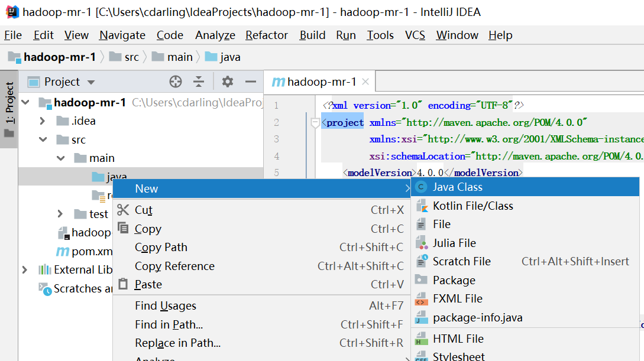Expand the test folder node
644x361 pixels.
(x=60, y=214)
